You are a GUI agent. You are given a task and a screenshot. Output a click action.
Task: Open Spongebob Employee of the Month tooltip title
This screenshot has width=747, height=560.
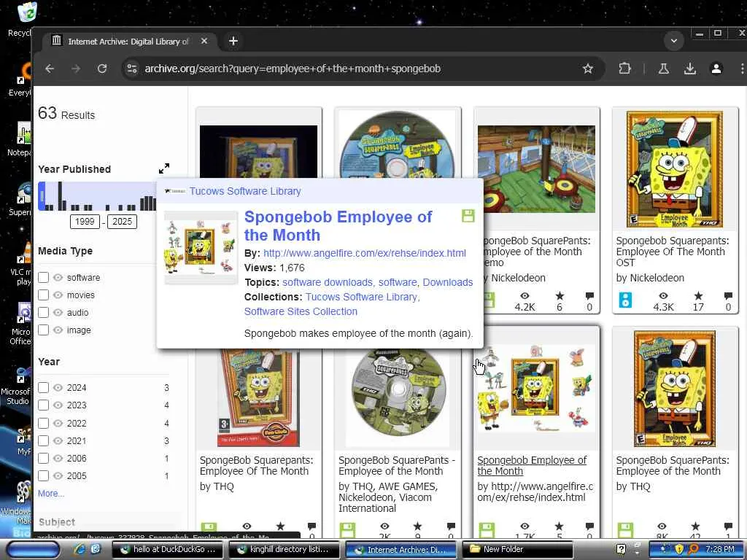(338, 226)
